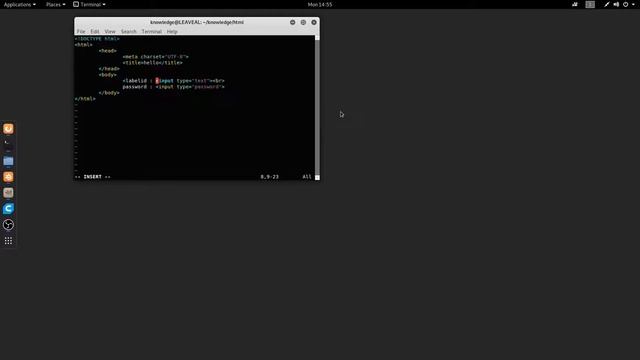Click the labelid input text line
This screenshot has width=640, height=360.
173,81
